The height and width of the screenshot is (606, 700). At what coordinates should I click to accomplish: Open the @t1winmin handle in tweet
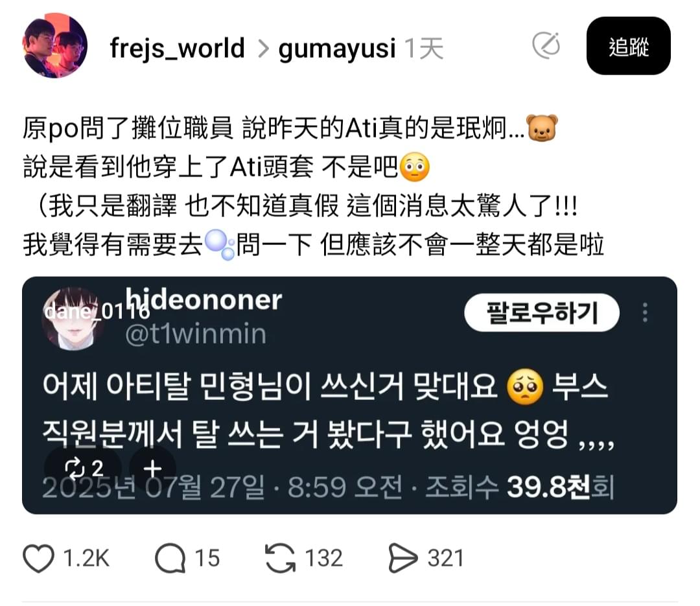[196, 334]
